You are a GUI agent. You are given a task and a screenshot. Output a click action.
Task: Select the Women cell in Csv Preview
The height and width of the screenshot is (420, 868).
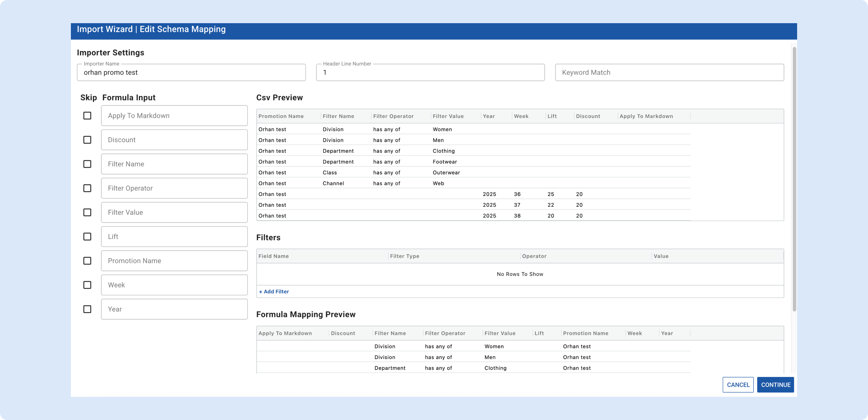pos(442,129)
